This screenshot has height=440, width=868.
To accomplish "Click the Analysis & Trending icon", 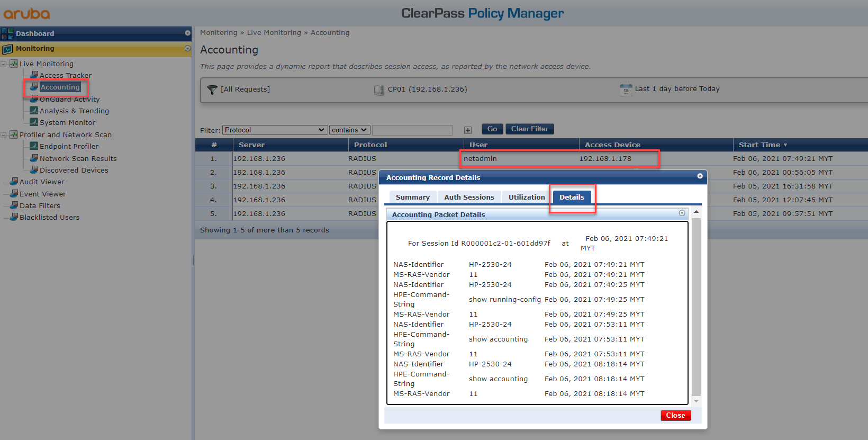I will click(x=34, y=110).
